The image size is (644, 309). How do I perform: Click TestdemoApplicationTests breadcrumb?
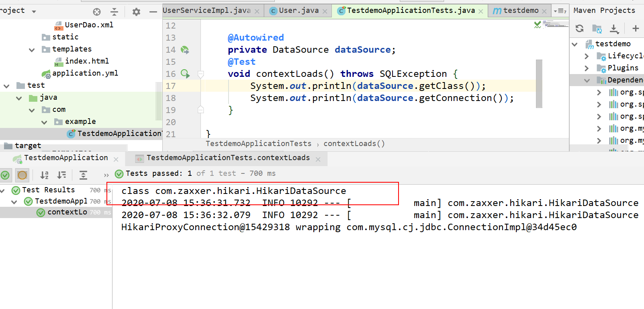click(x=258, y=144)
